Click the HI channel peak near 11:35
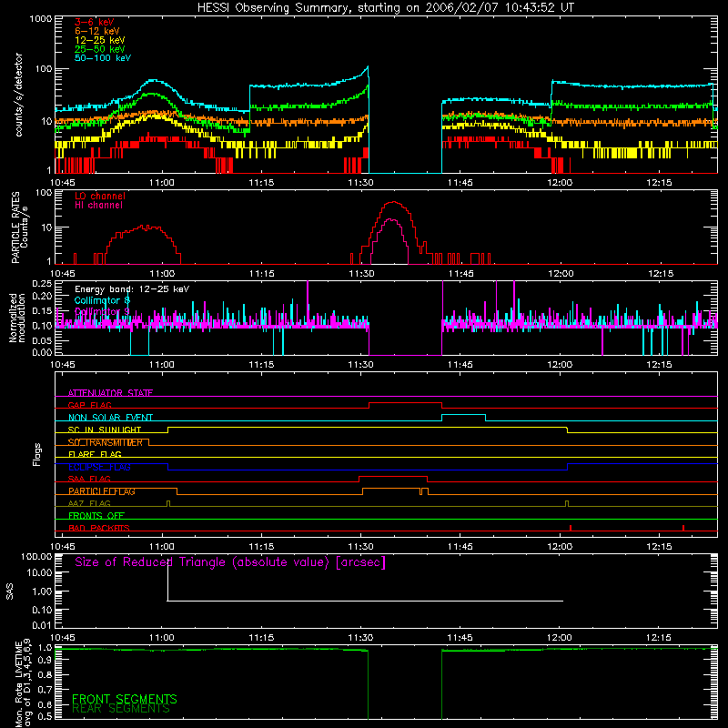The height and width of the screenshot is (728, 728). coord(392,220)
